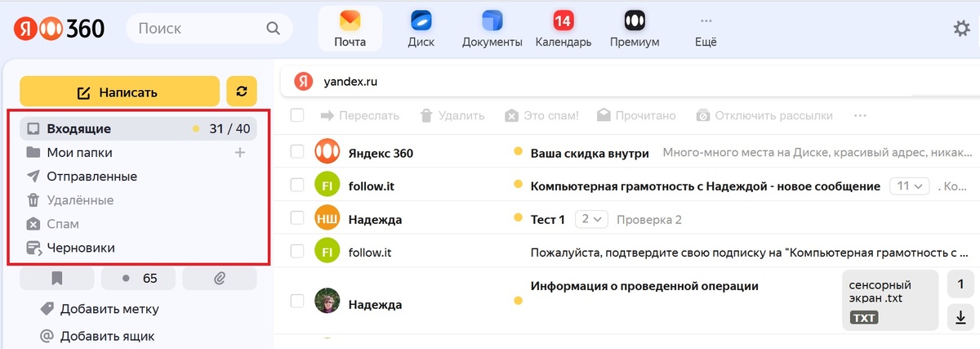Screen dimensions: 980x349
Task: Click Добавить метку link
Action: coord(100,309)
